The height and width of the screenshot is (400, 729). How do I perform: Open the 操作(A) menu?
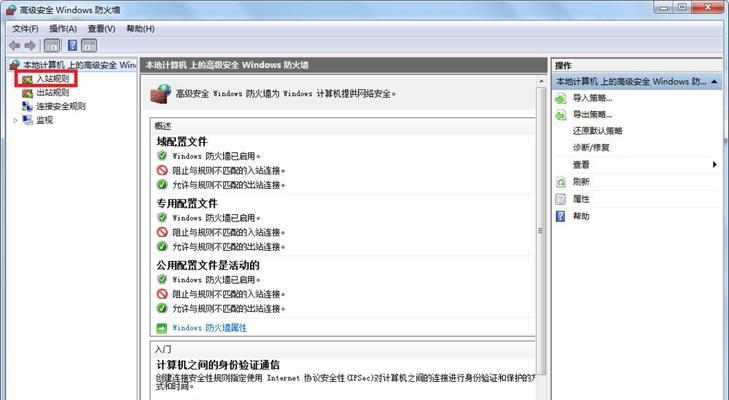(63, 28)
